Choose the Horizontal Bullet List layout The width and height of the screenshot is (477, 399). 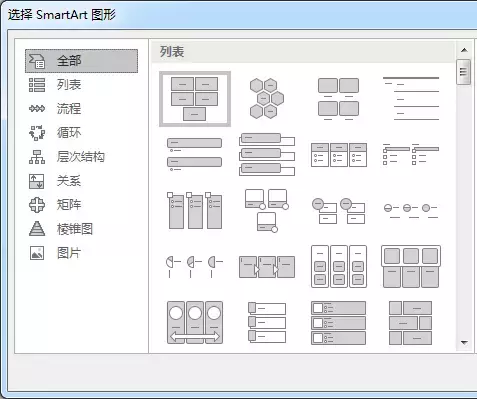(x=339, y=155)
